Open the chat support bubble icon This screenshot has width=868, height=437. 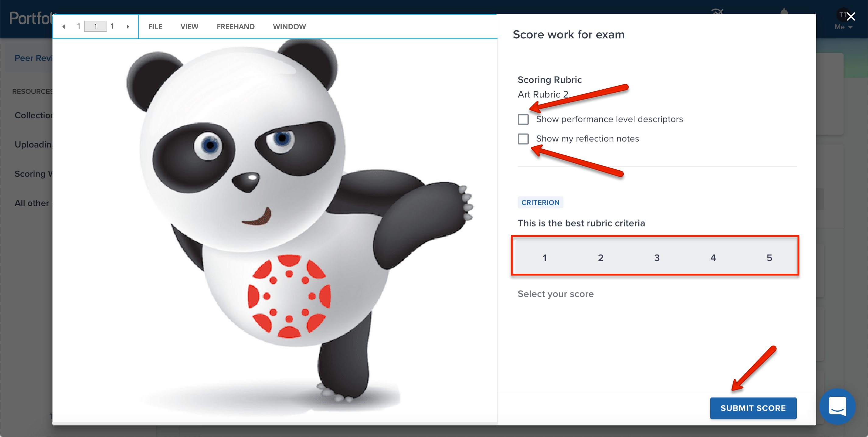(837, 406)
